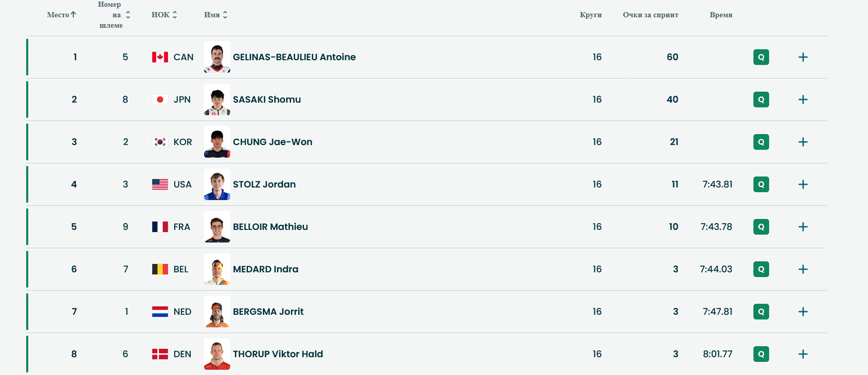
Task: Click the Belgium flag icon
Action: (x=160, y=269)
